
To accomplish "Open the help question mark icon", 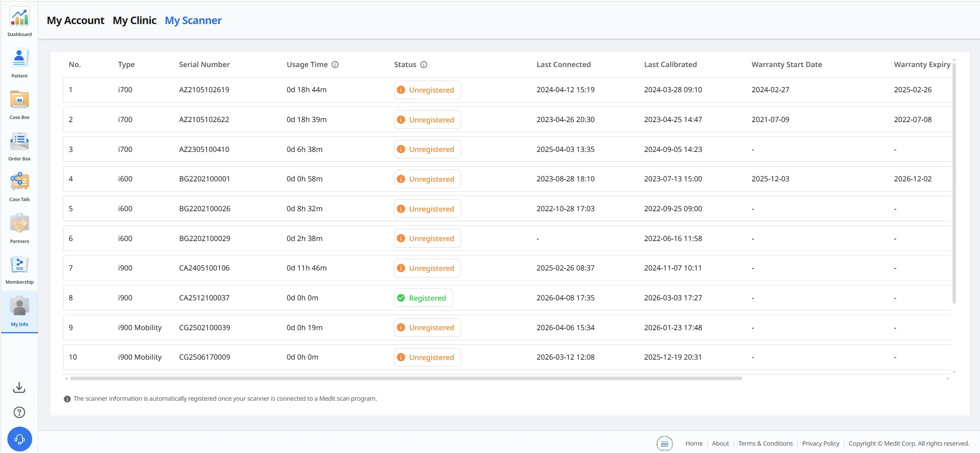I will [19, 412].
